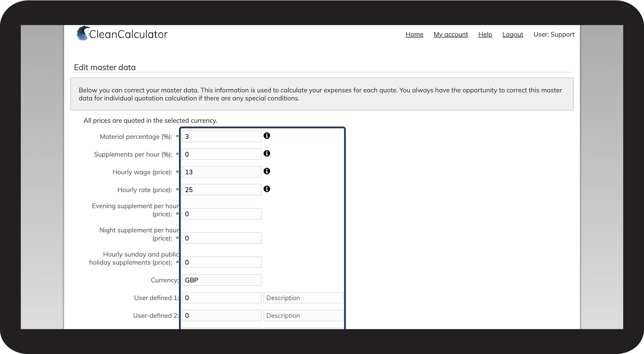Viewport: 644px width, 354px height.
Task: Click into the Hourly rate field
Action: (222, 190)
